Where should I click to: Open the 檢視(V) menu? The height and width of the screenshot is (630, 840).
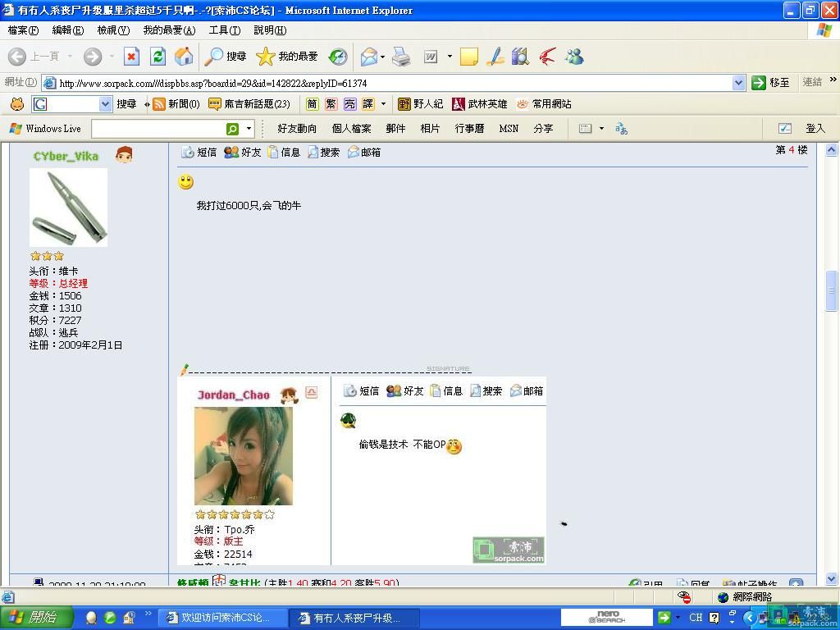click(113, 30)
